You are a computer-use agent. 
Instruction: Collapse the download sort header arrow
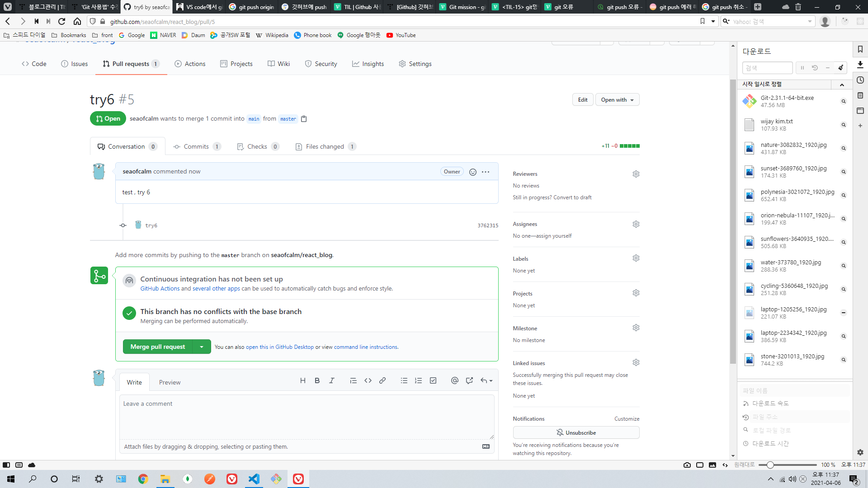pyautogui.click(x=842, y=84)
